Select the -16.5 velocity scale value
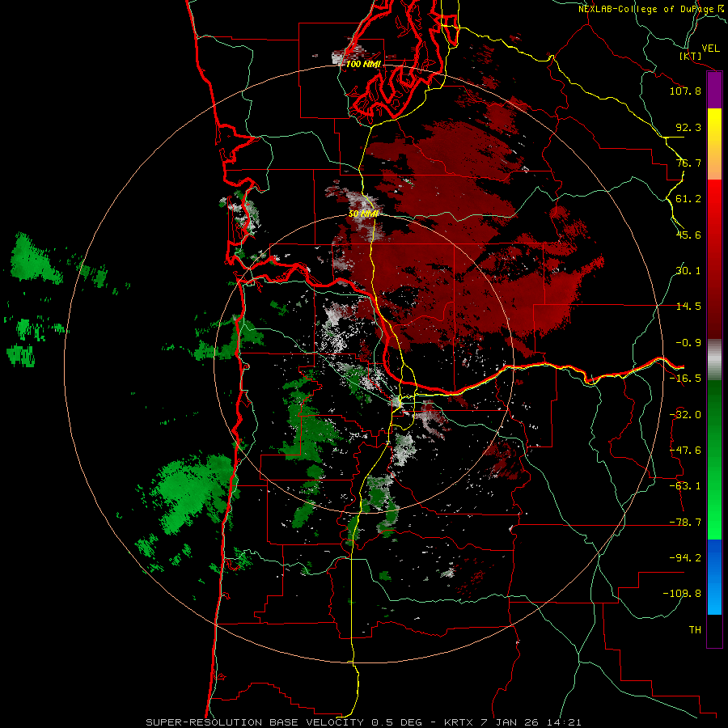Screen dimensions: 728x728 coord(685,379)
